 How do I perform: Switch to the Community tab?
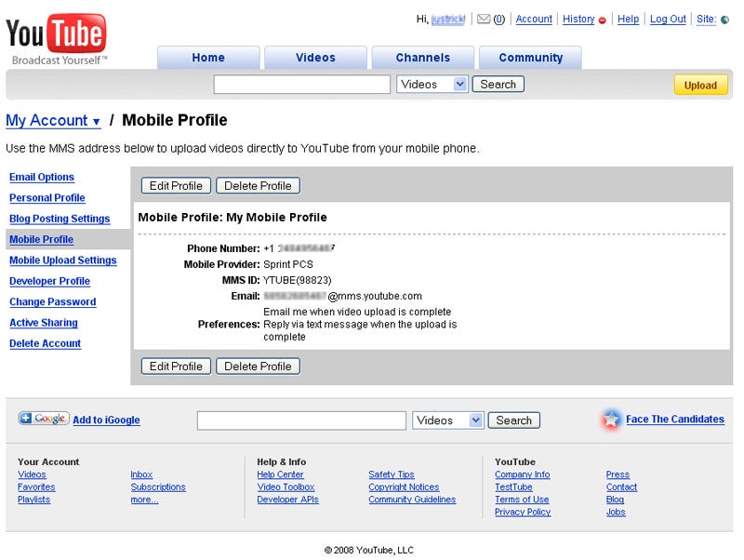click(530, 58)
